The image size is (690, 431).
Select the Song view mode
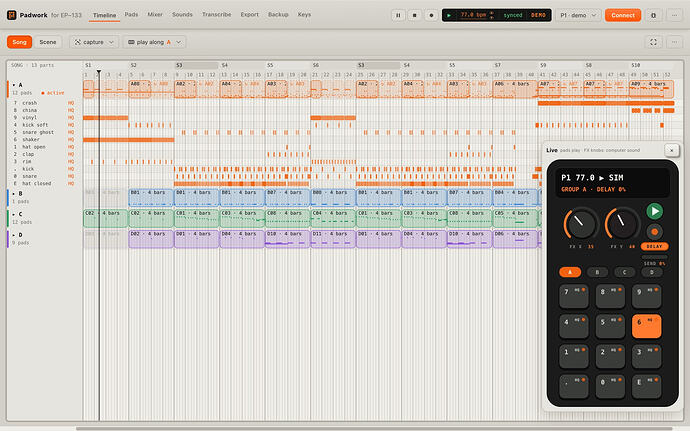(19, 42)
